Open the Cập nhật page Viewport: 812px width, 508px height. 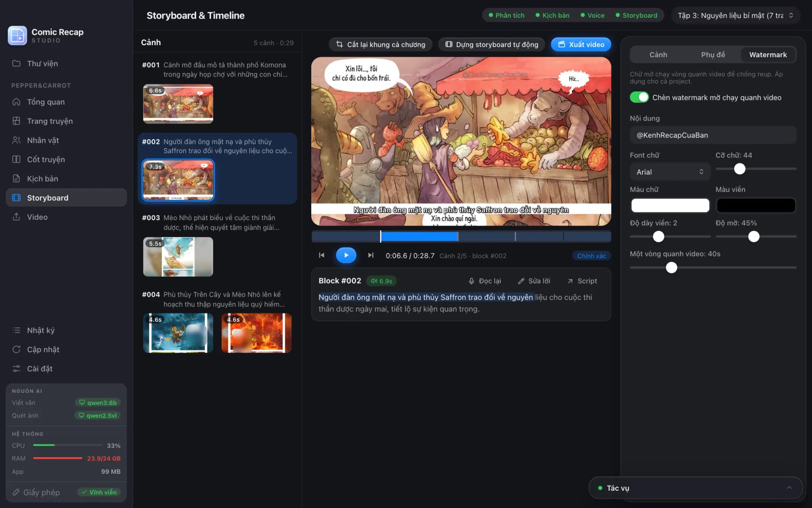[x=66, y=350]
